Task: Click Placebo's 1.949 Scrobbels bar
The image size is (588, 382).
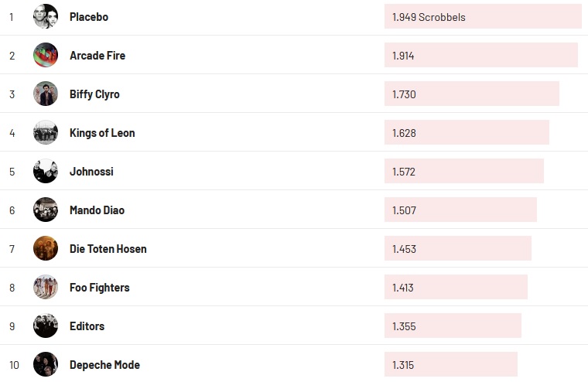Action: point(482,16)
